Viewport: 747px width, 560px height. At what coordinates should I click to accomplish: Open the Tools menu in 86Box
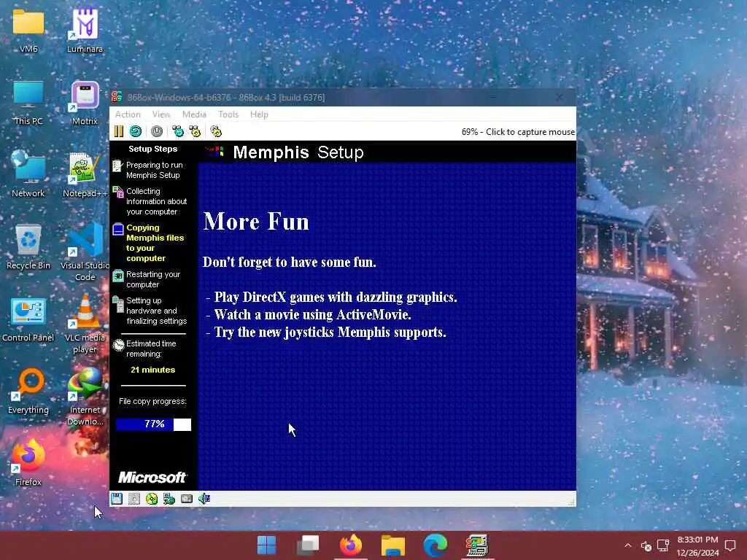[x=228, y=114]
